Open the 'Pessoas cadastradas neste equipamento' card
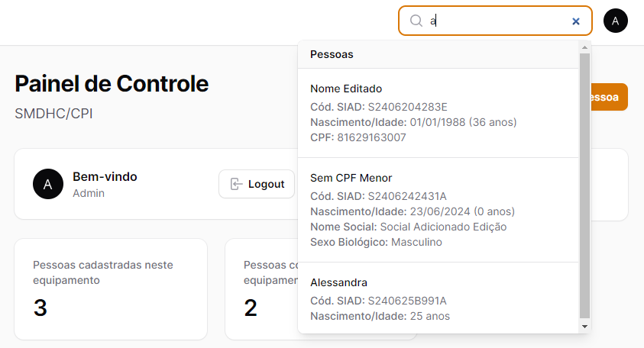 (x=111, y=289)
